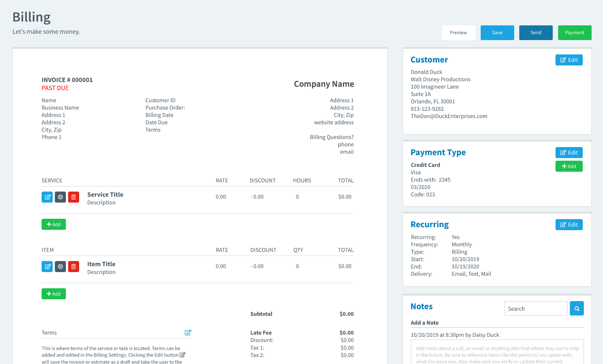Run the Notes search
603x364 pixels.
(x=576, y=308)
